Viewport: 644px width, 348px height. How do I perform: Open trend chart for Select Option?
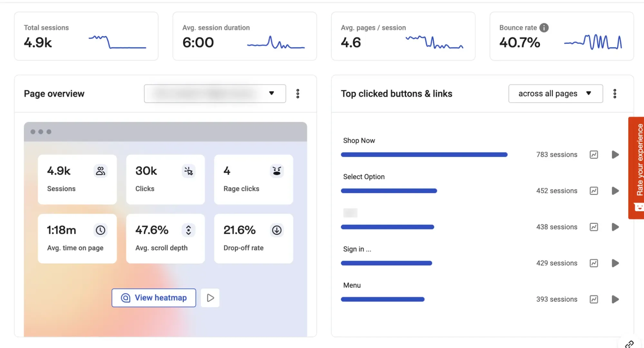point(594,191)
